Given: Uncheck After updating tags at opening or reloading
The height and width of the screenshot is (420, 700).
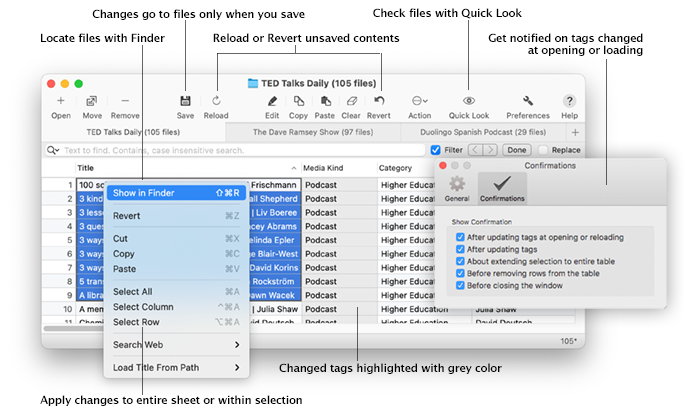Looking at the screenshot, I should [460, 237].
